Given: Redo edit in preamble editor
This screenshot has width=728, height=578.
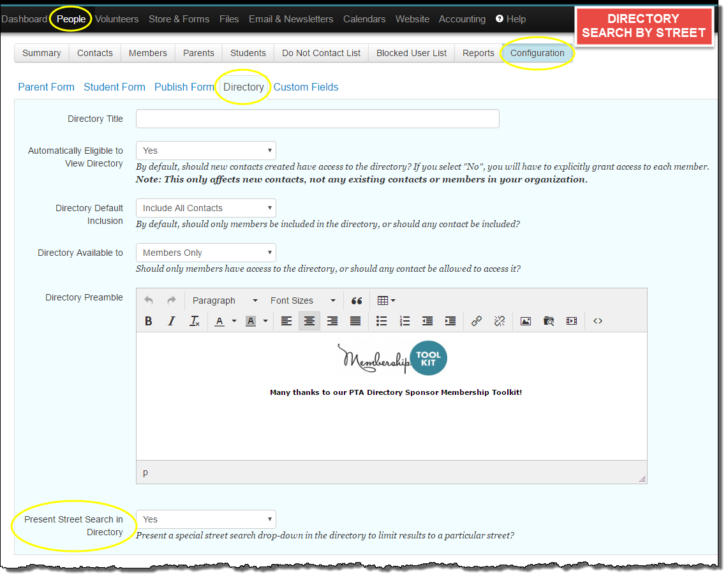Looking at the screenshot, I should tap(172, 300).
